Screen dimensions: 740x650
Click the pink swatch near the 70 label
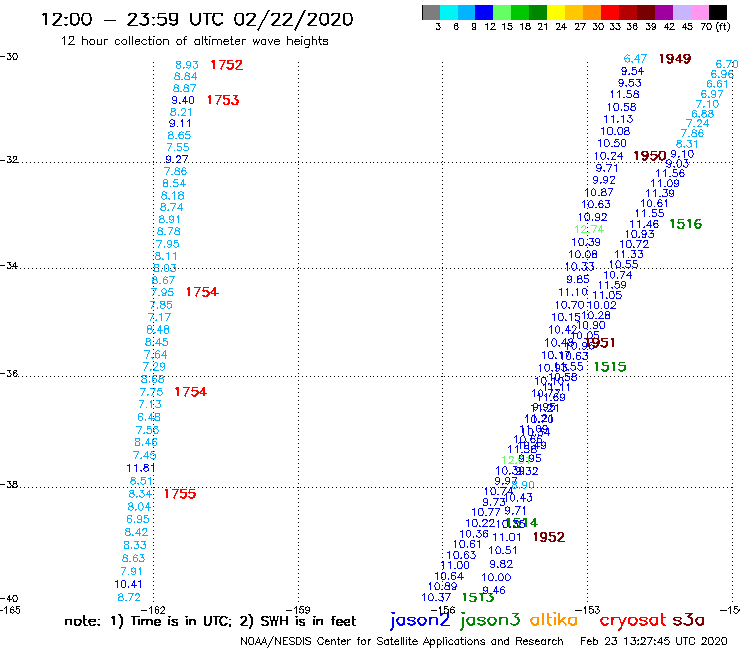[x=700, y=12]
